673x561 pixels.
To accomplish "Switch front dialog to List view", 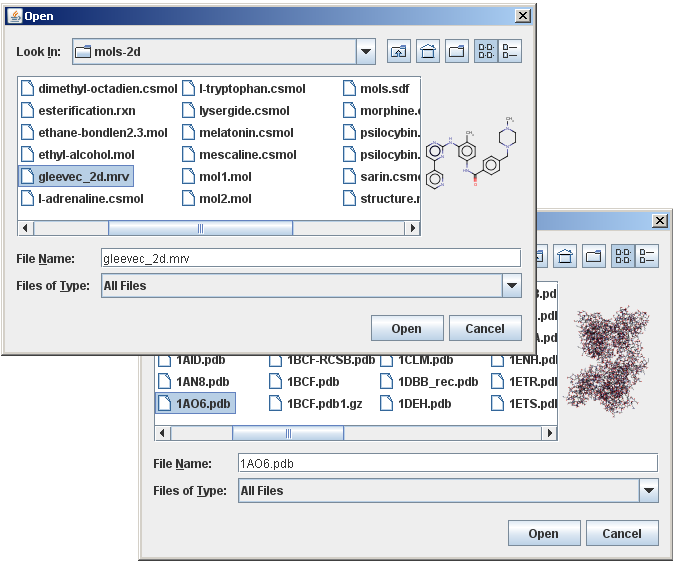I will (x=486, y=51).
